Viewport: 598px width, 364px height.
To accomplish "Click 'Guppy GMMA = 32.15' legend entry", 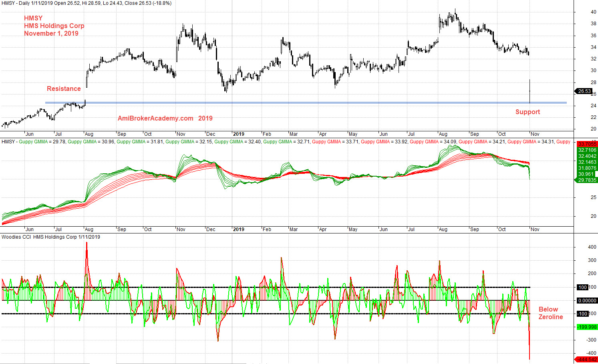I will point(189,142).
